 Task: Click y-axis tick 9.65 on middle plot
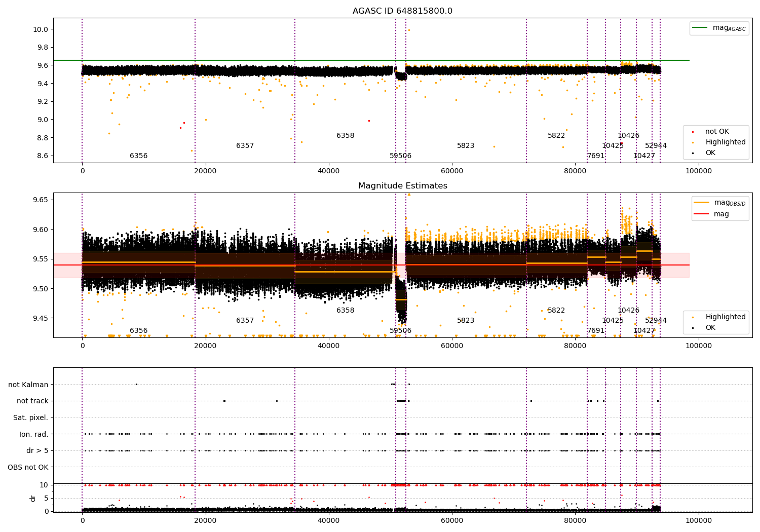[x=41, y=200]
